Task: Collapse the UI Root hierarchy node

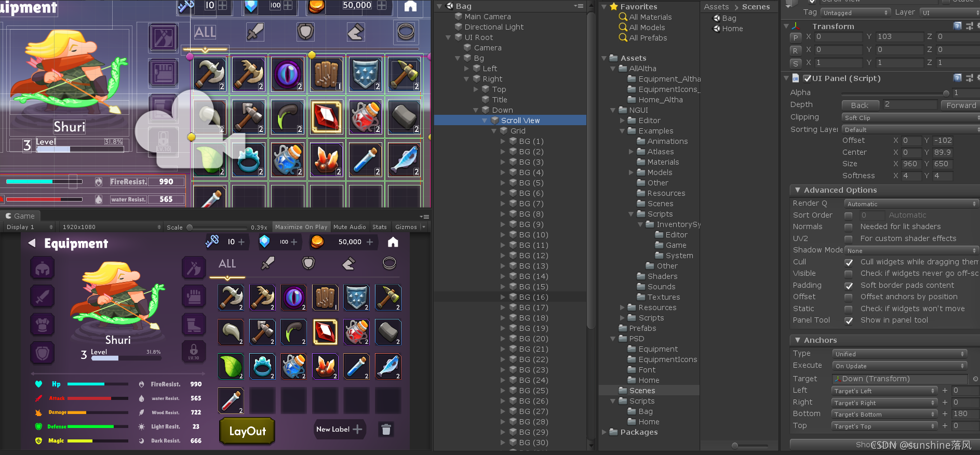Action: (x=448, y=37)
